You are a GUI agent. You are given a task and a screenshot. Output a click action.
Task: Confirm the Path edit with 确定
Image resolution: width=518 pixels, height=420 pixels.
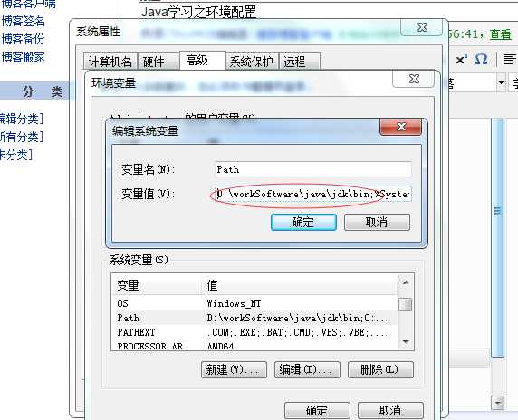(x=303, y=222)
